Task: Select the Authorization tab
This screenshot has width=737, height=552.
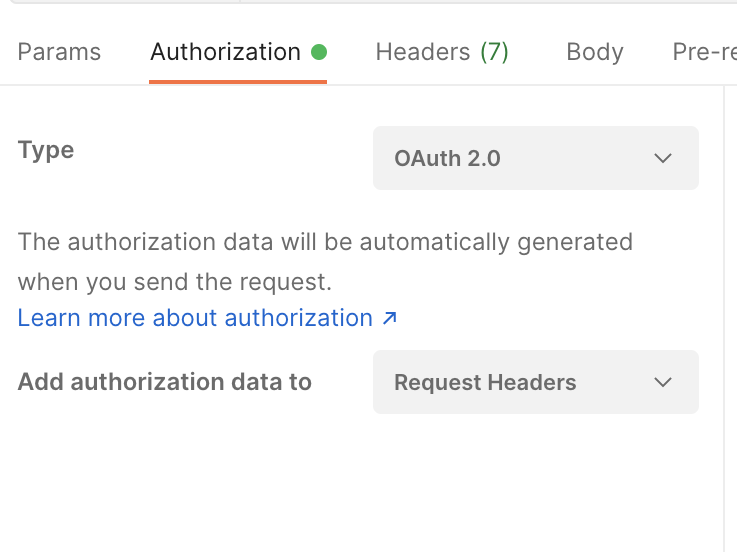Action: coord(225,52)
